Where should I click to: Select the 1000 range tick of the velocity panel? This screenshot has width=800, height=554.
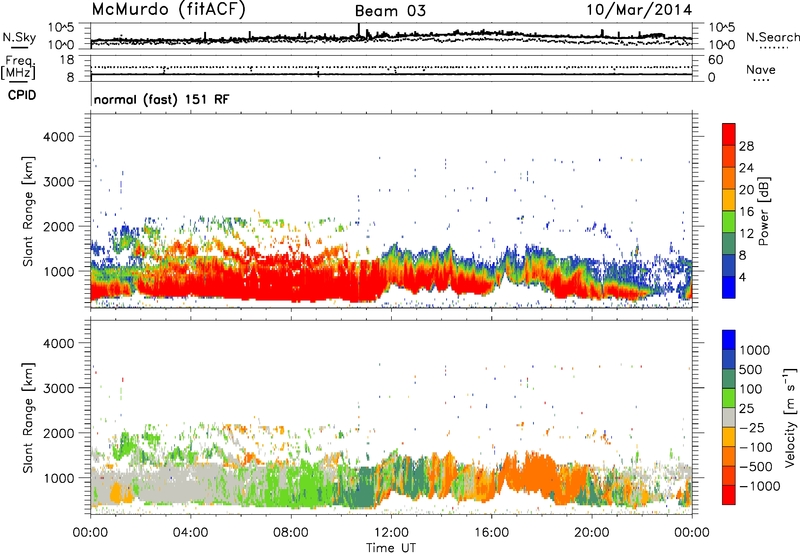tap(58, 478)
